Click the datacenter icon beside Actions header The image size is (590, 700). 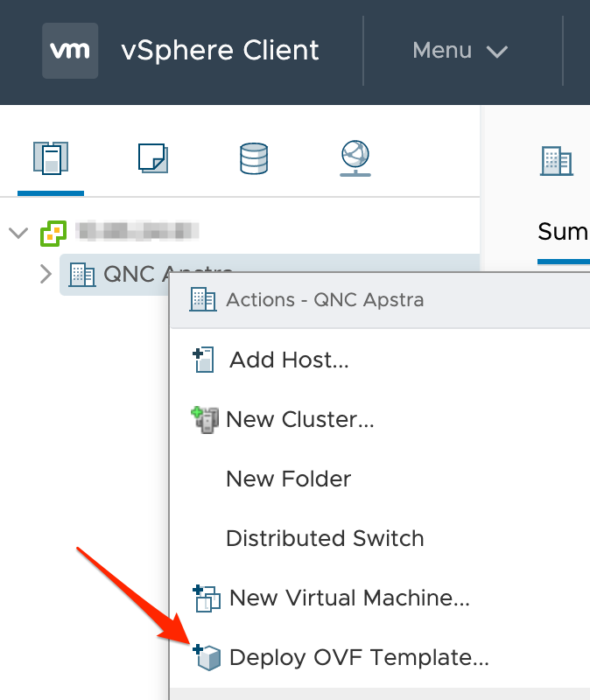click(x=203, y=299)
